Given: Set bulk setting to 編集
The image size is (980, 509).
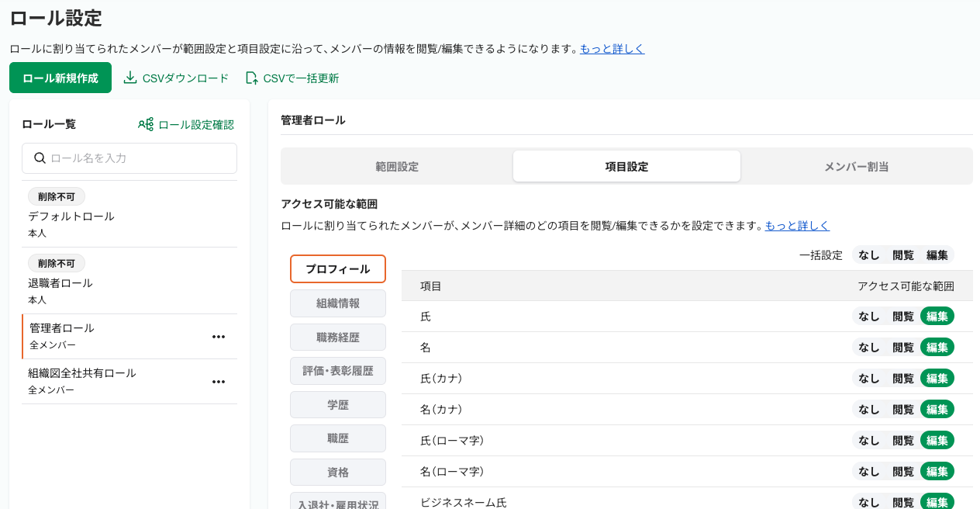Looking at the screenshot, I should (x=937, y=254).
